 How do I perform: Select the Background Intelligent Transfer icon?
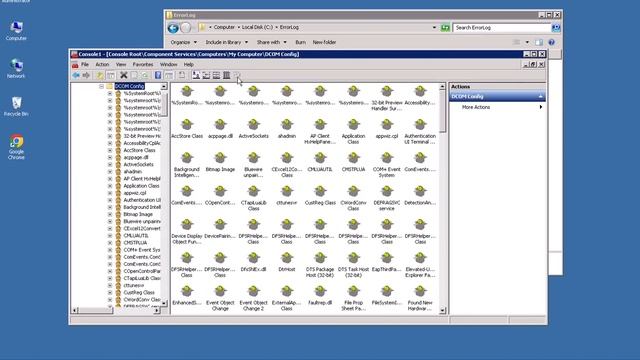point(187,165)
